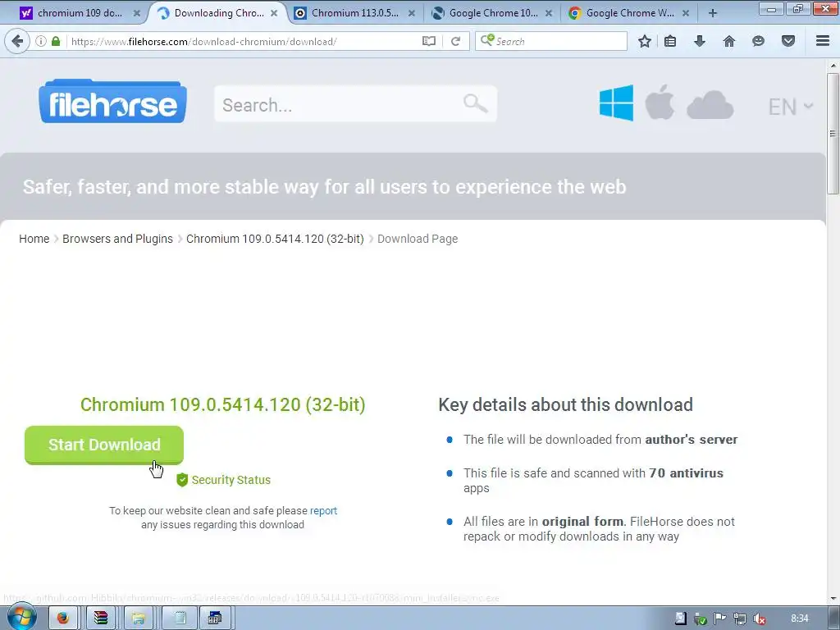The image size is (840, 630).
Task: Reload the current page
Action: [455, 41]
